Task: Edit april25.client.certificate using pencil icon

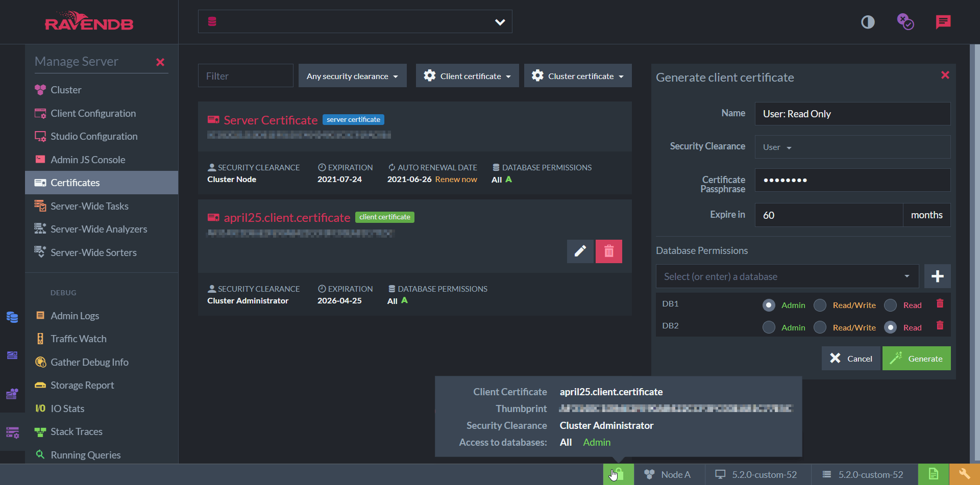Action: pos(580,251)
